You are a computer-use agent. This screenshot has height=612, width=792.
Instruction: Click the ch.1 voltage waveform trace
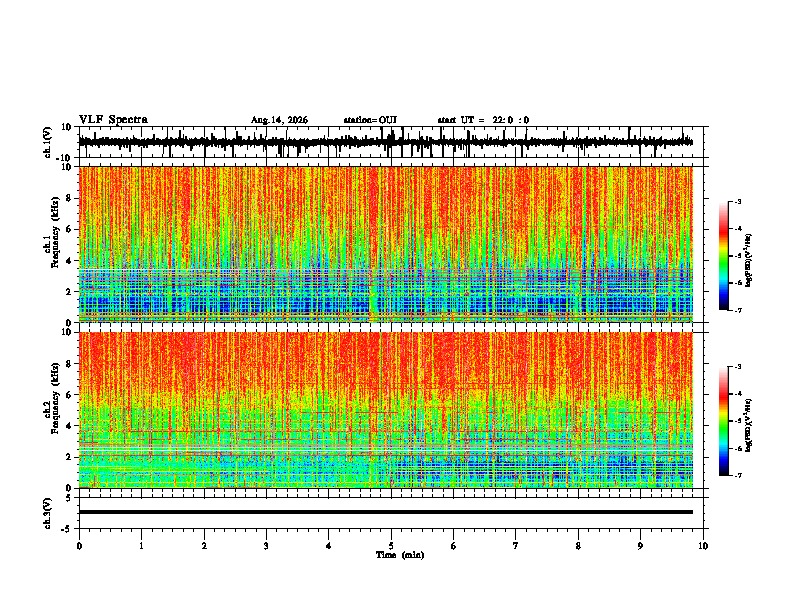pyautogui.click(x=385, y=142)
